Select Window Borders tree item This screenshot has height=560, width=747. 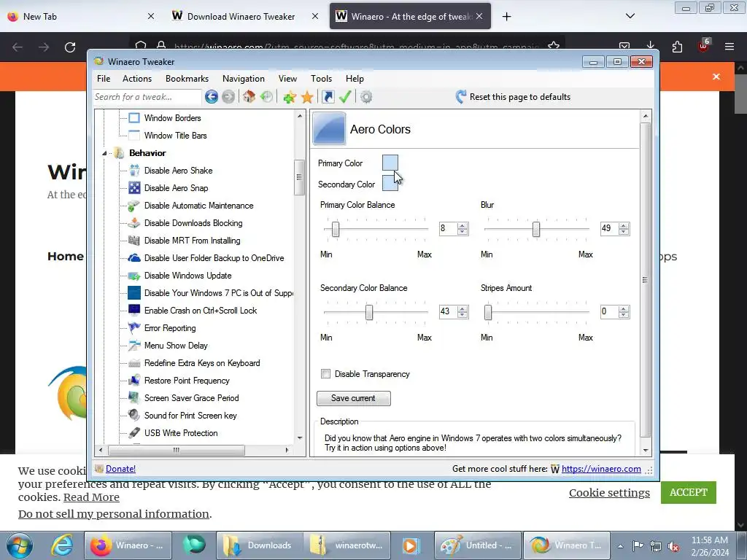tap(172, 118)
